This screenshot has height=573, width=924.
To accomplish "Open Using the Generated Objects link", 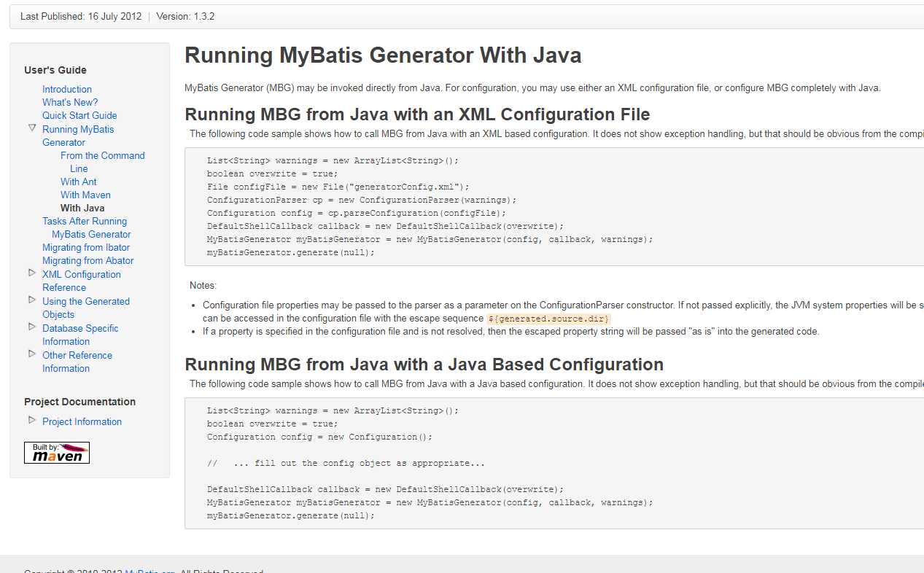I will (86, 308).
